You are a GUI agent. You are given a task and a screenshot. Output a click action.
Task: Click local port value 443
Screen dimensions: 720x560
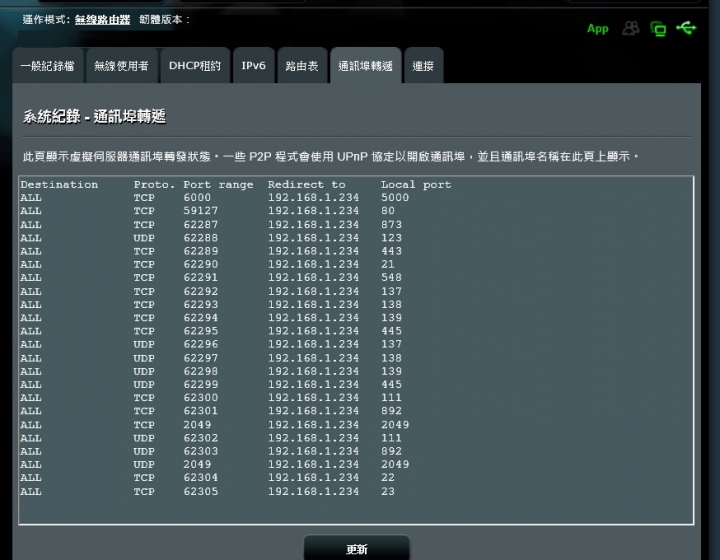pos(391,251)
